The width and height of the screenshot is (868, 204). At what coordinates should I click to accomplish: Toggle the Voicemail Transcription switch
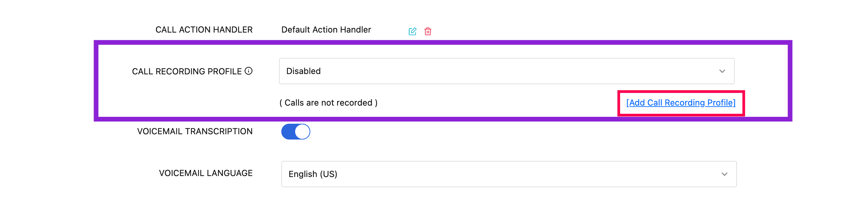click(x=295, y=132)
